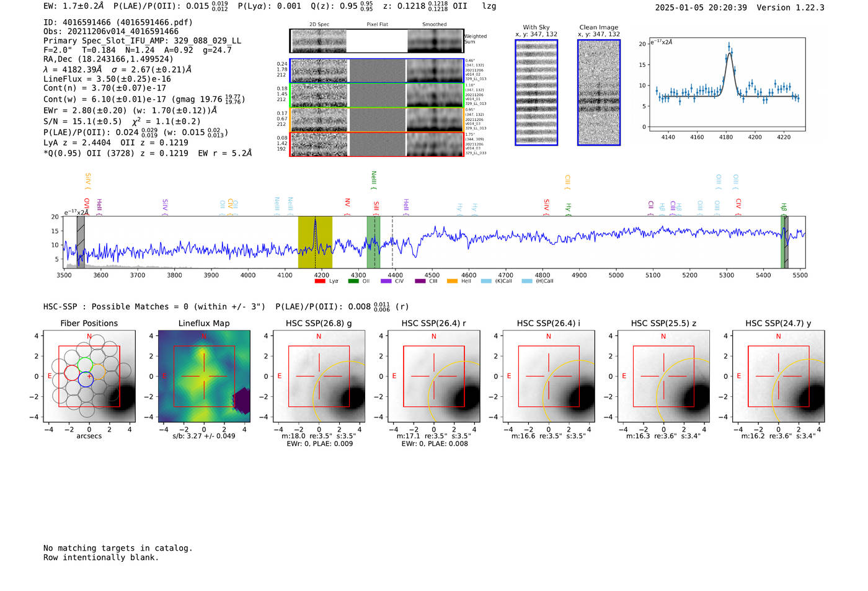Click the Clean Image cutout
Viewport: 868px width, 591px height.
[599, 92]
